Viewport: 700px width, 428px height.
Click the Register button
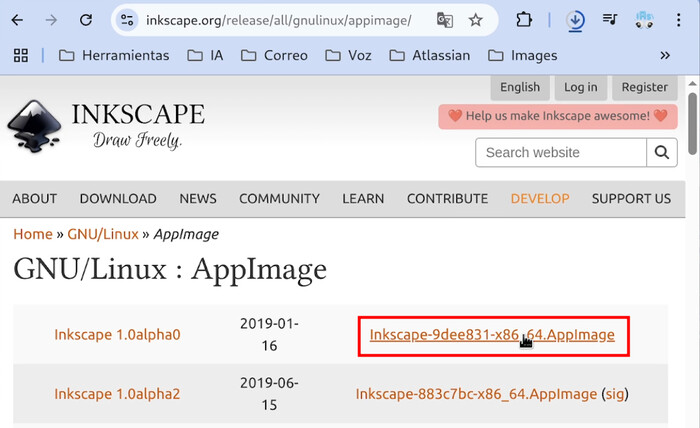645,87
